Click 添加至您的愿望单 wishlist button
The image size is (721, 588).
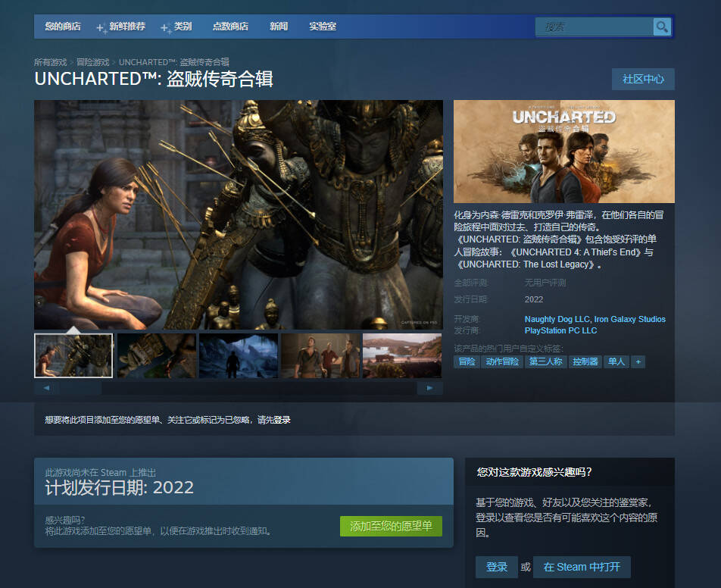(391, 526)
